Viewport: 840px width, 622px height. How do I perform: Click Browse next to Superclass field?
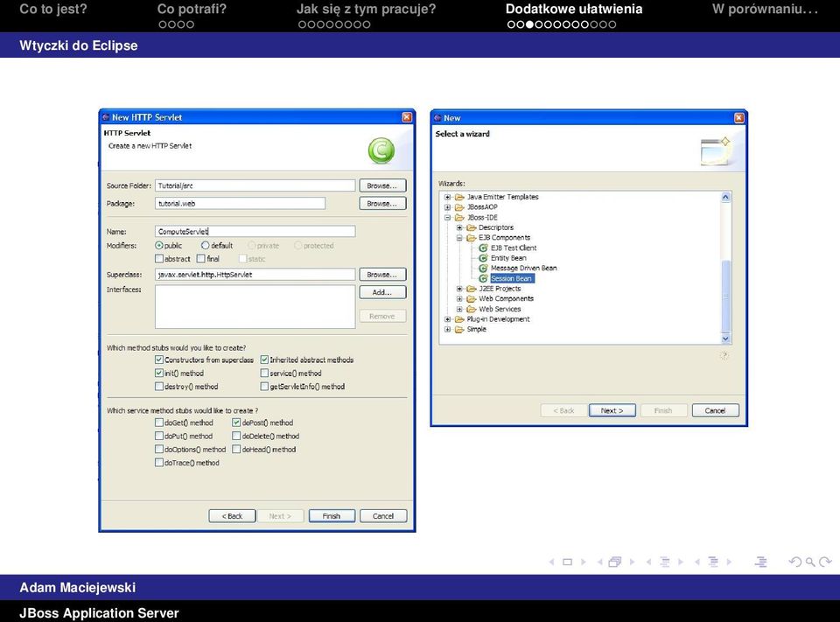382,275
